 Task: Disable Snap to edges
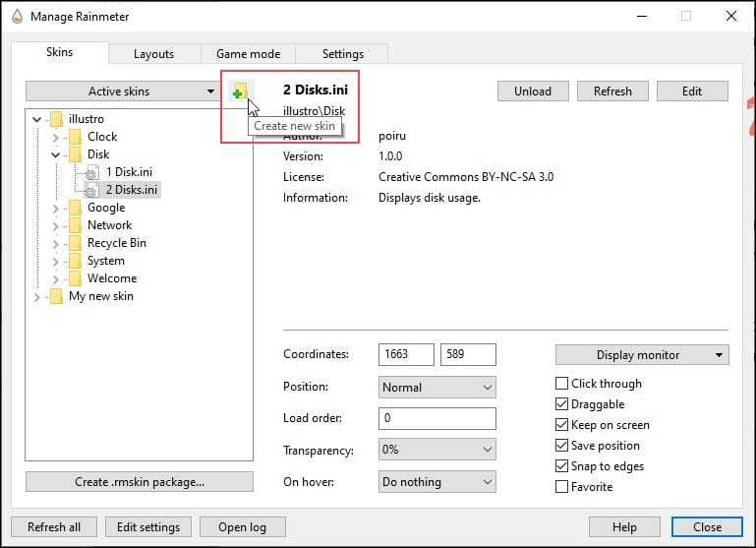561,466
